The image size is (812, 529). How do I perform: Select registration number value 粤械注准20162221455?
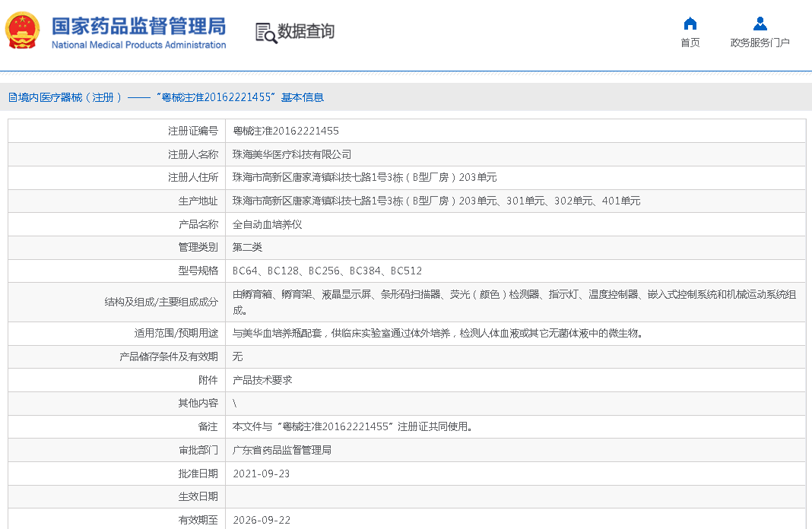click(x=286, y=131)
